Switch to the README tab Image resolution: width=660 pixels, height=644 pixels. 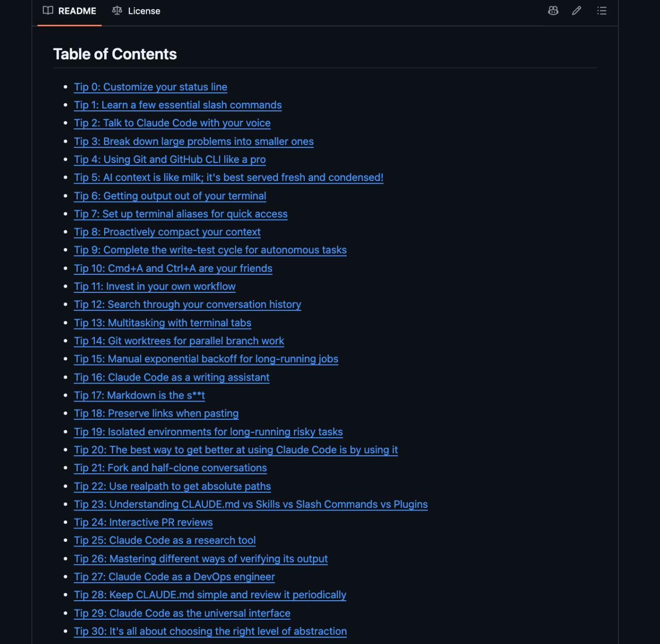pyautogui.click(x=70, y=11)
